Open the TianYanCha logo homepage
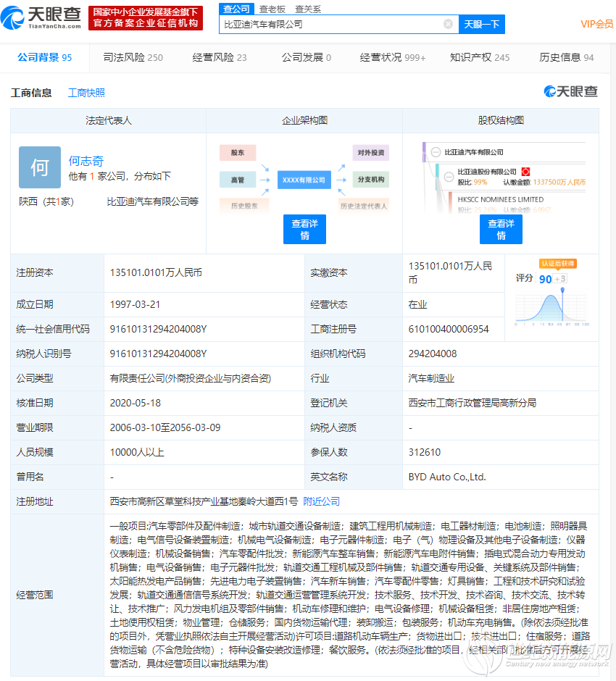The width and height of the screenshot is (616, 681). point(41,17)
